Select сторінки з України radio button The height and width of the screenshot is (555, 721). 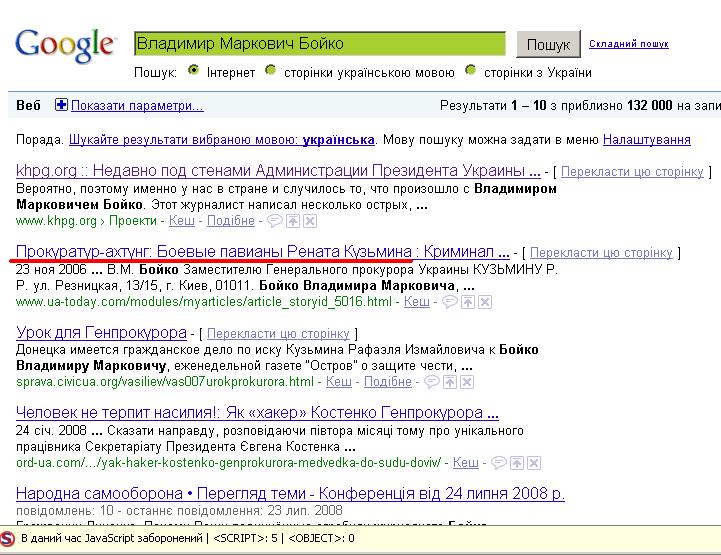click(470, 70)
